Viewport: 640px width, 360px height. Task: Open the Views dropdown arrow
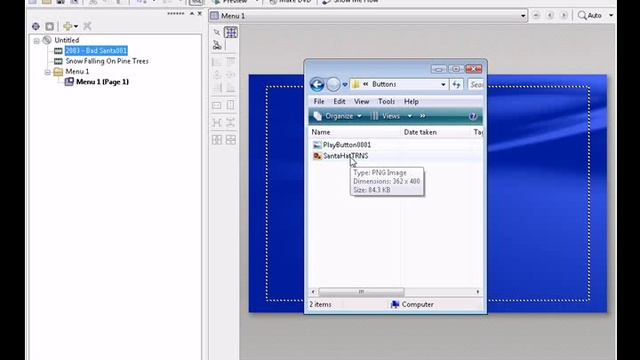click(409, 116)
